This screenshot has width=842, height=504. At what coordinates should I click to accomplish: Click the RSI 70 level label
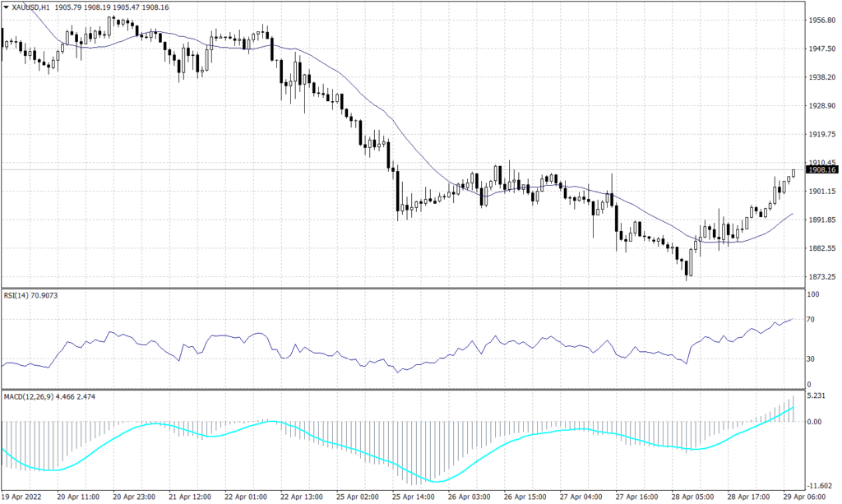pos(812,319)
